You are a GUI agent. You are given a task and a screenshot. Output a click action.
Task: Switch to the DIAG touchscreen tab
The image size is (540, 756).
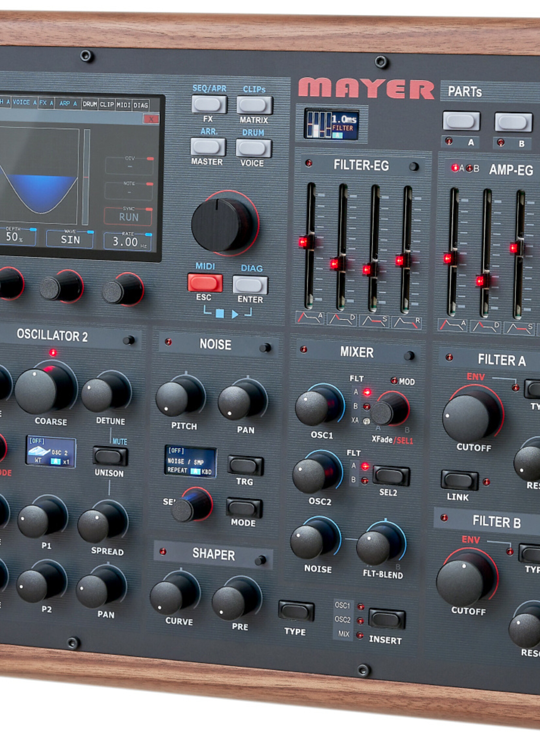pos(140,105)
